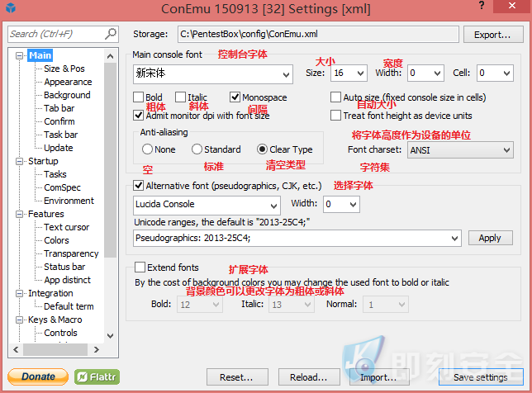Click the Reset... button
532x393 pixels.
pos(237,377)
